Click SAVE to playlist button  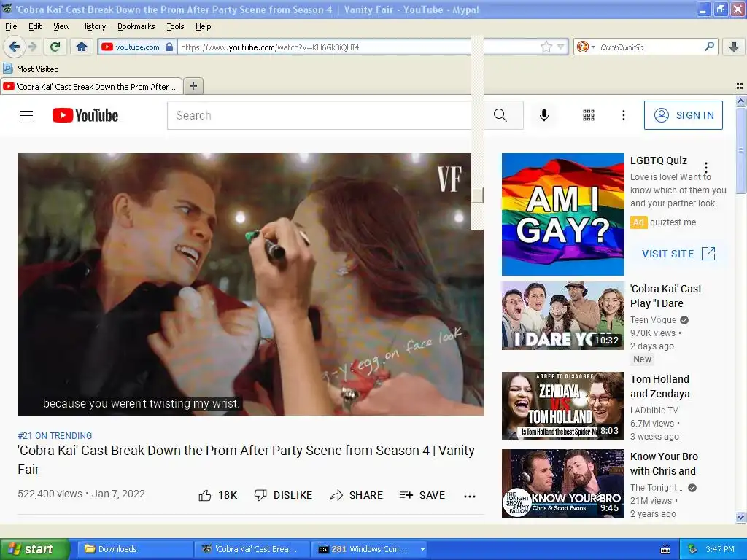click(x=422, y=495)
